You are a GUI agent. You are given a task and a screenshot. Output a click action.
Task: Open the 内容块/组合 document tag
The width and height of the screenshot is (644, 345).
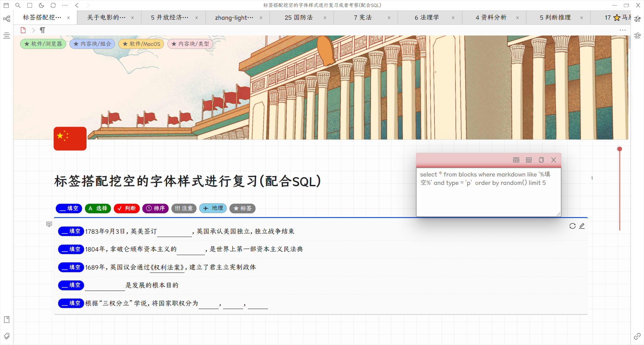92,44
